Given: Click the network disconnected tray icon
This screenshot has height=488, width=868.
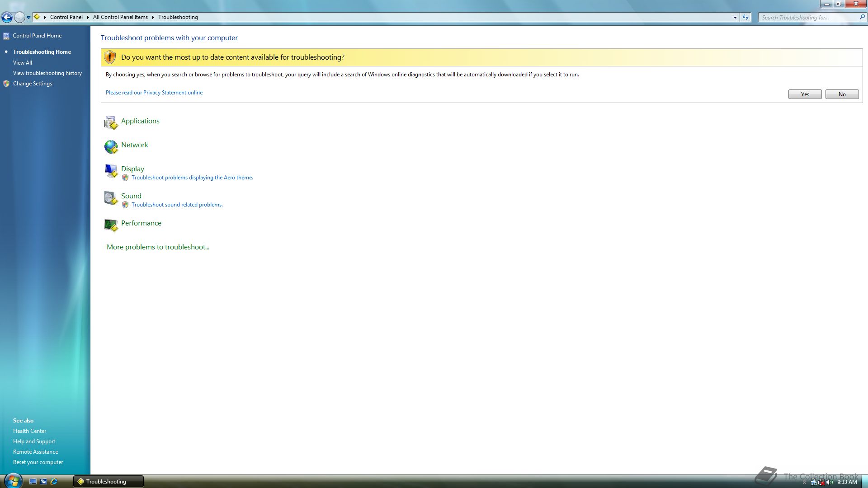Looking at the screenshot, I should 821,482.
